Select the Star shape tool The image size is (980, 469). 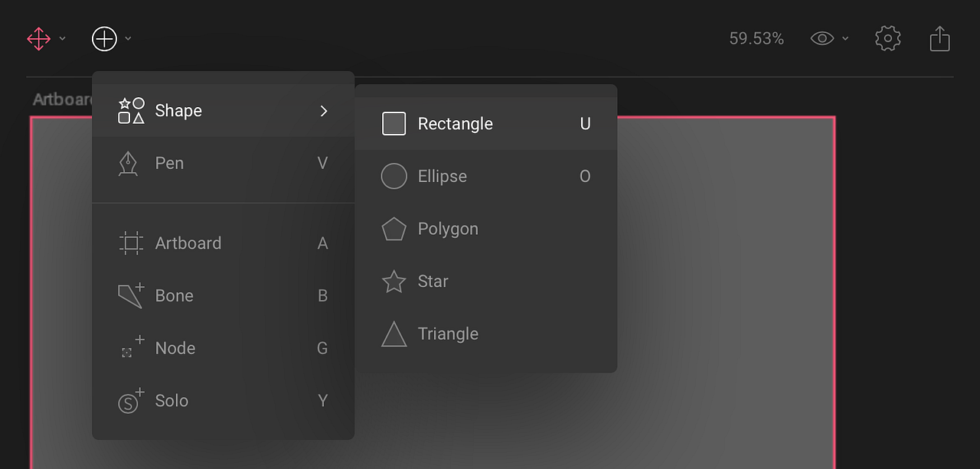[433, 281]
